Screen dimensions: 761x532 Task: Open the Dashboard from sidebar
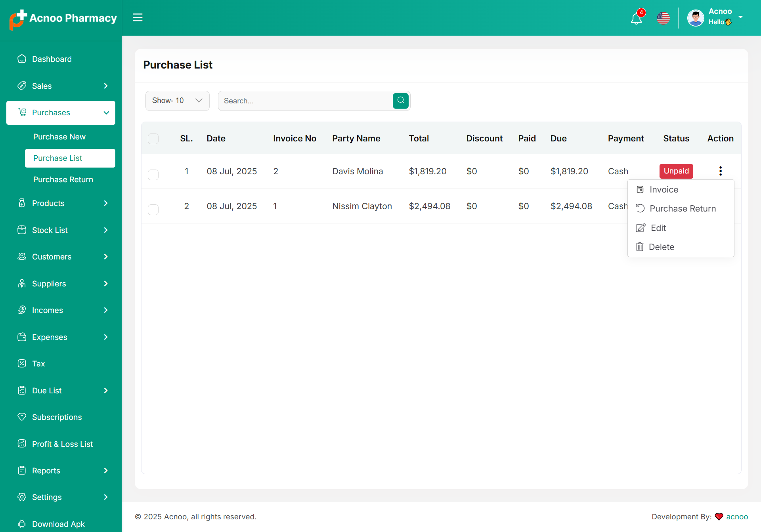coord(52,59)
